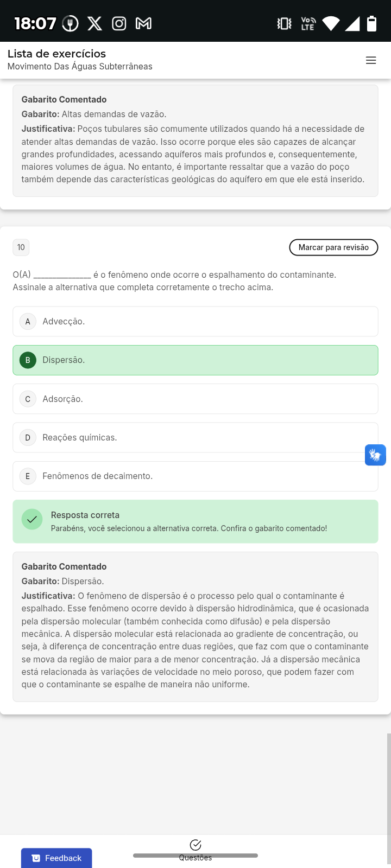The height and width of the screenshot is (868, 391).
Task: Open X notification in status bar
Action: pos(94,23)
